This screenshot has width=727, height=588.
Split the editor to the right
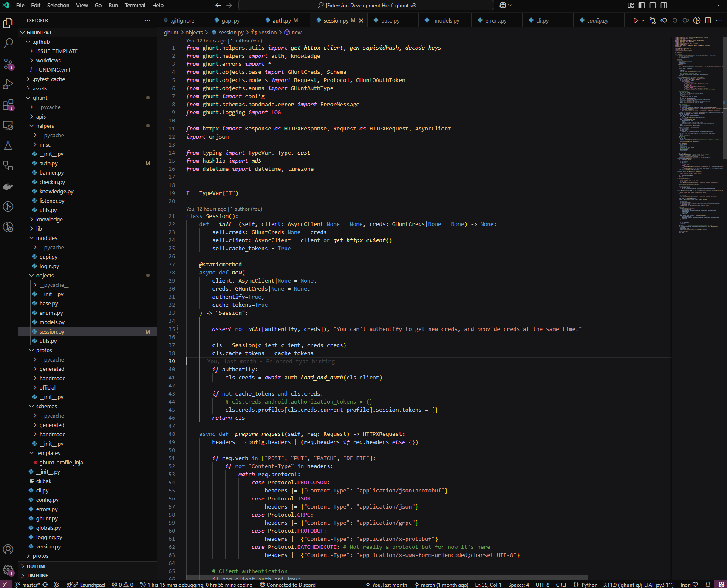point(708,20)
